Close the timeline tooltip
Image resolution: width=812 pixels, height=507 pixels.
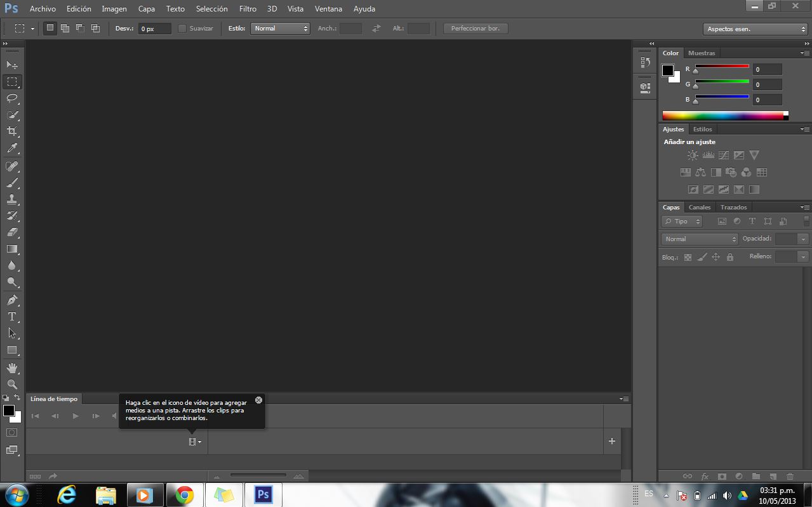(x=258, y=400)
